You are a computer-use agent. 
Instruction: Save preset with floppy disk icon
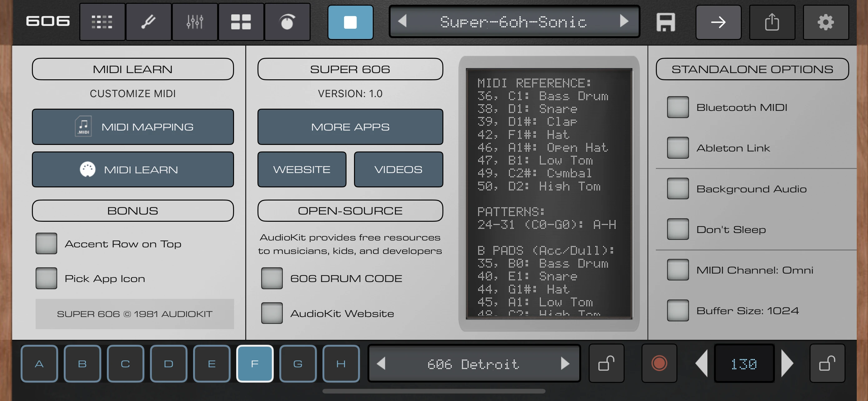tap(666, 22)
